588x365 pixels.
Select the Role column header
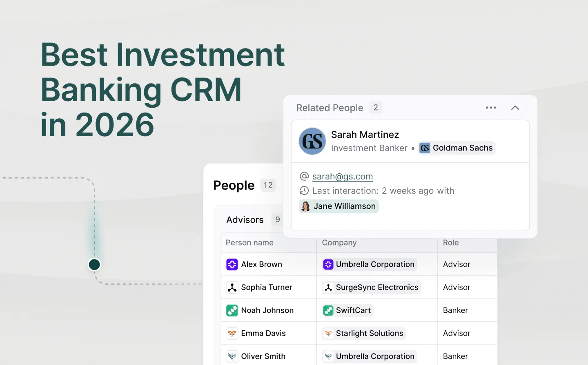[451, 243]
